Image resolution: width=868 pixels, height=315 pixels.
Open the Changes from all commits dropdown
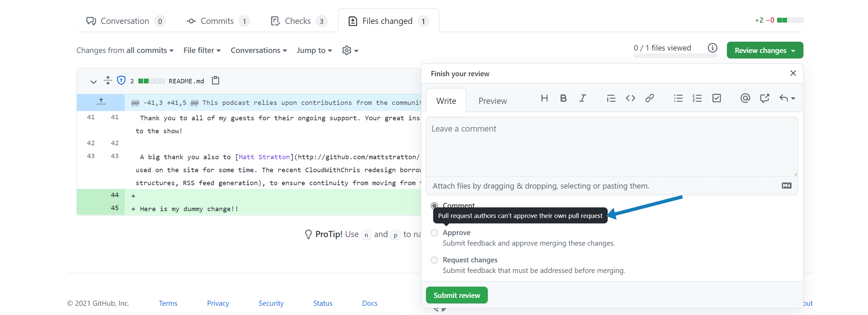click(x=125, y=50)
